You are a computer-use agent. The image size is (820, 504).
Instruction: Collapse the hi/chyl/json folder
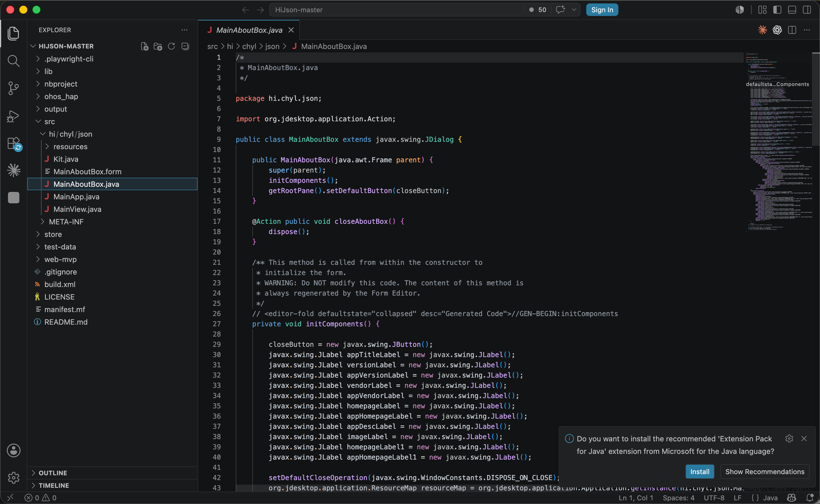[x=112, y=134]
